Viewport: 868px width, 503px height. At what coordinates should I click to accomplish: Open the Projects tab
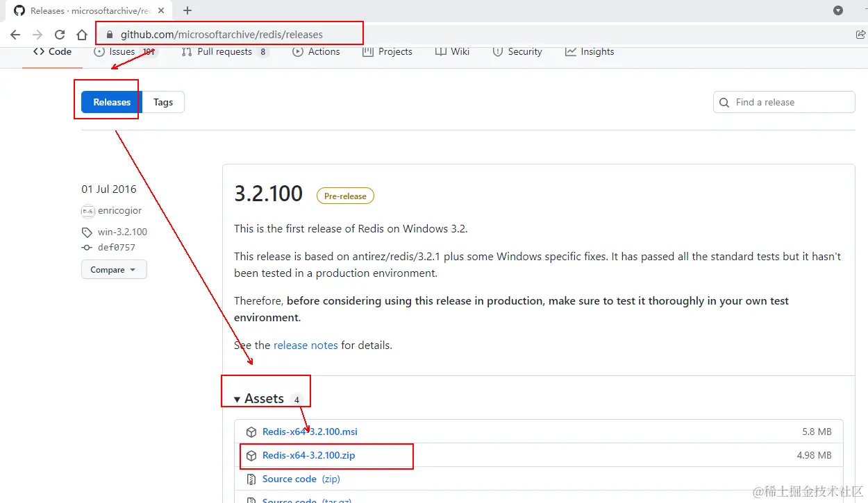387,51
